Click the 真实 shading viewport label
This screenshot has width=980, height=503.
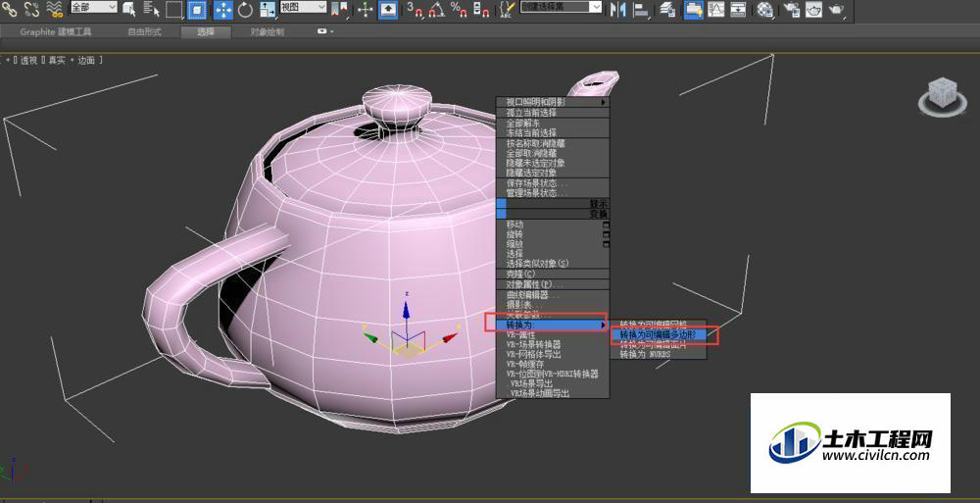pyautogui.click(x=57, y=60)
